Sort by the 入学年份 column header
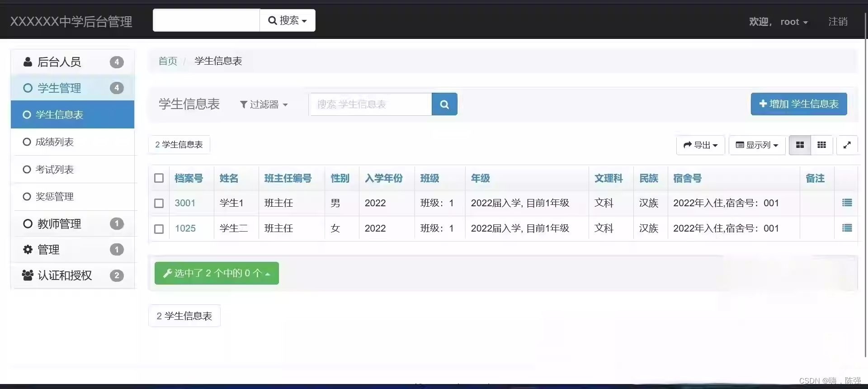The width and height of the screenshot is (868, 389). (384, 178)
